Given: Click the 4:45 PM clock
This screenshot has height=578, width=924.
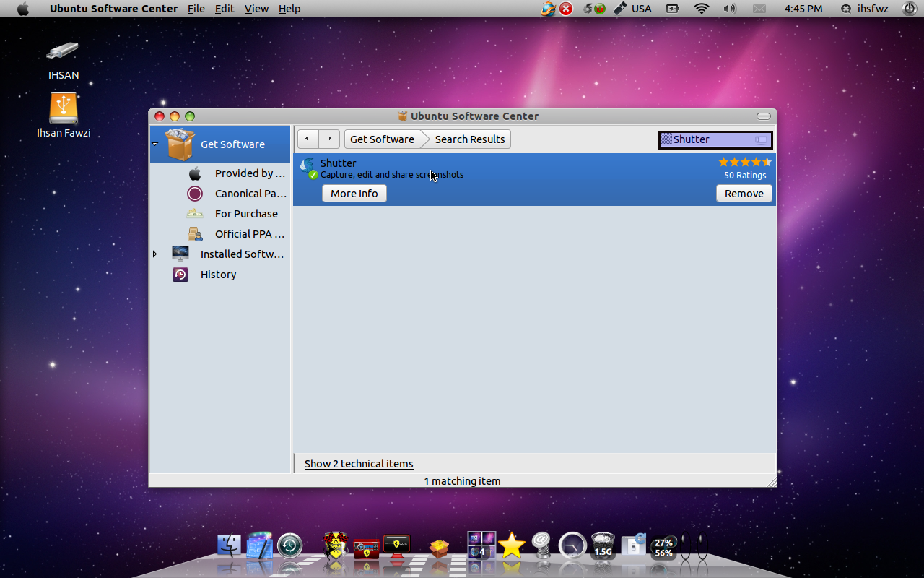Looking at the screenshot, I should point(803,9).
